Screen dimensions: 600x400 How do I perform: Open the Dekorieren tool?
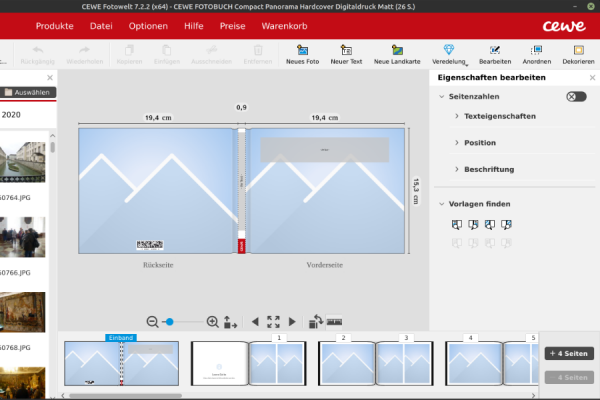click(x=578, y=54)
